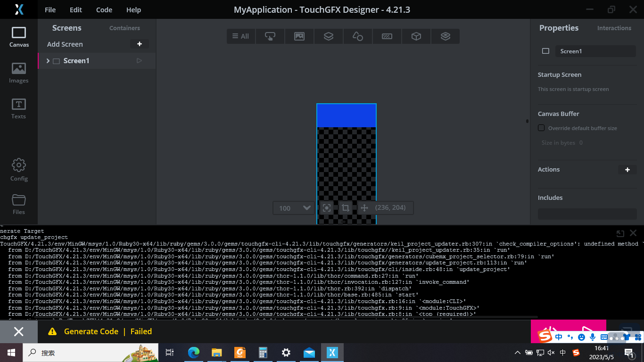Click the Includes input field
The image size is (644, 362).
(x=587, y=214)
